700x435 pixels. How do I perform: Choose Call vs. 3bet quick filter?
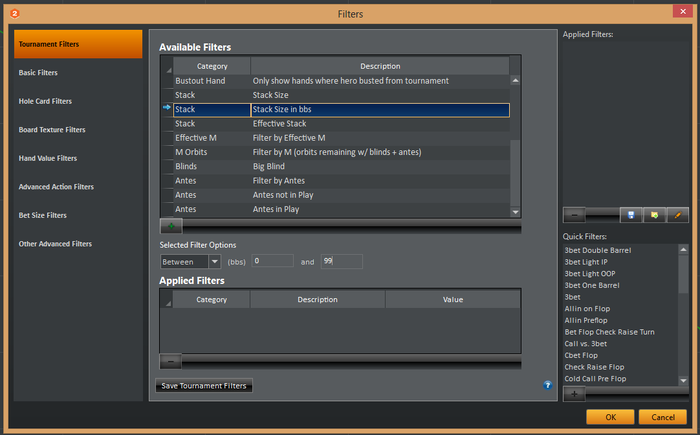[585, 343]
